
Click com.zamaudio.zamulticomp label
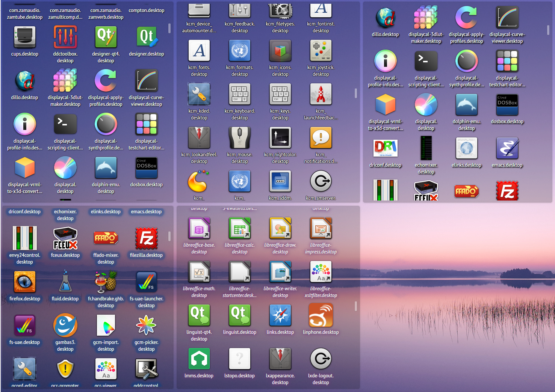[x=65, y=14]
